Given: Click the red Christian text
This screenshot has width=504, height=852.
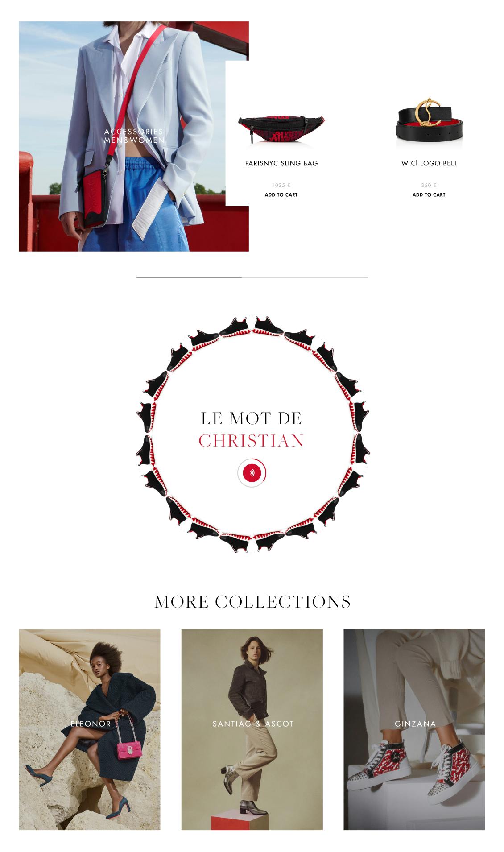Looking at the screenshot, I should [252, 441].
